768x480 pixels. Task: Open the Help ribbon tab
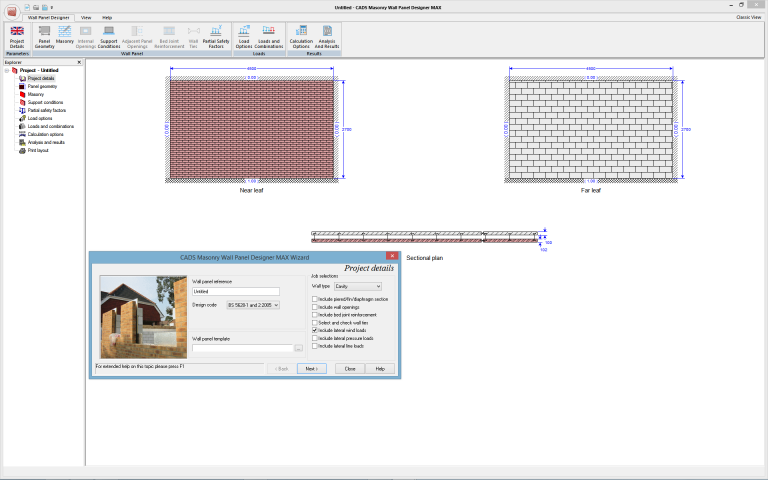(x=107, y=18)
